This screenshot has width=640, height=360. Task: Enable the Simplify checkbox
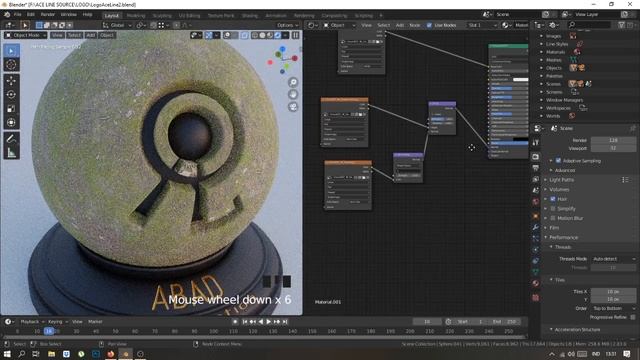pyautogui.click(x=553, y=209)
